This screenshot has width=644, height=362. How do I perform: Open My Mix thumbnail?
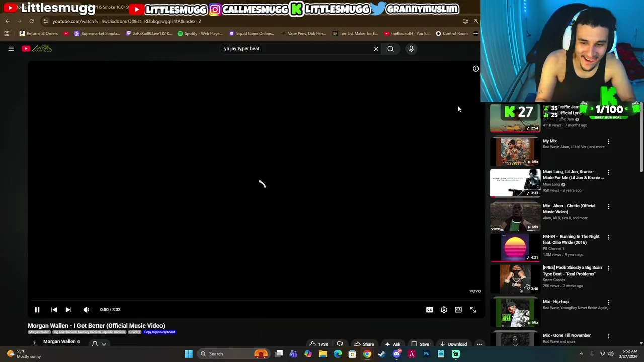(515, 151)
